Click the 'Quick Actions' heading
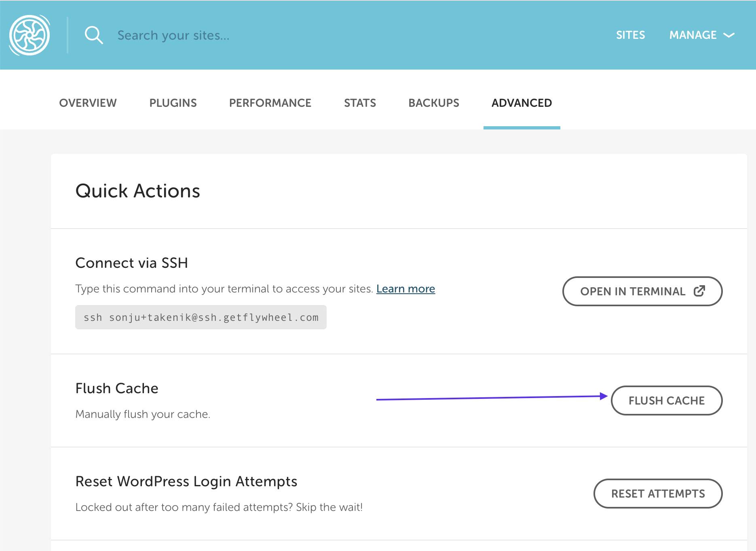The image size is (756, 551). tap(138, 191)
